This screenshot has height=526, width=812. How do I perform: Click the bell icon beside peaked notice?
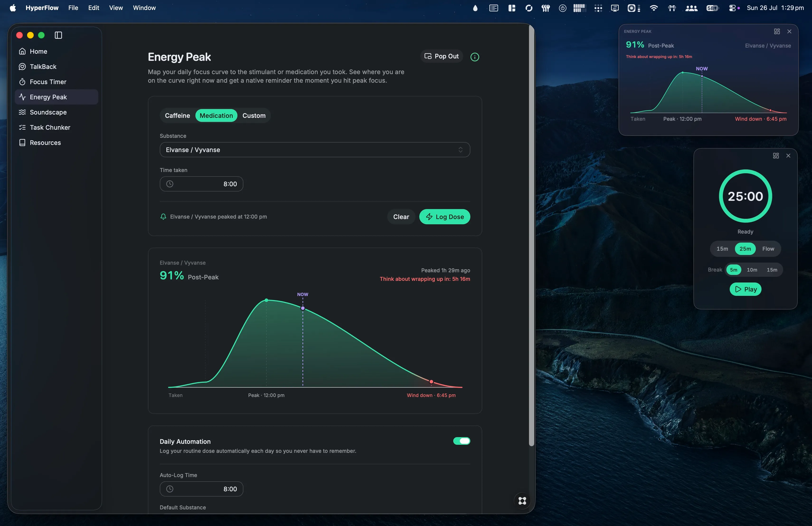tap(163, 217)
